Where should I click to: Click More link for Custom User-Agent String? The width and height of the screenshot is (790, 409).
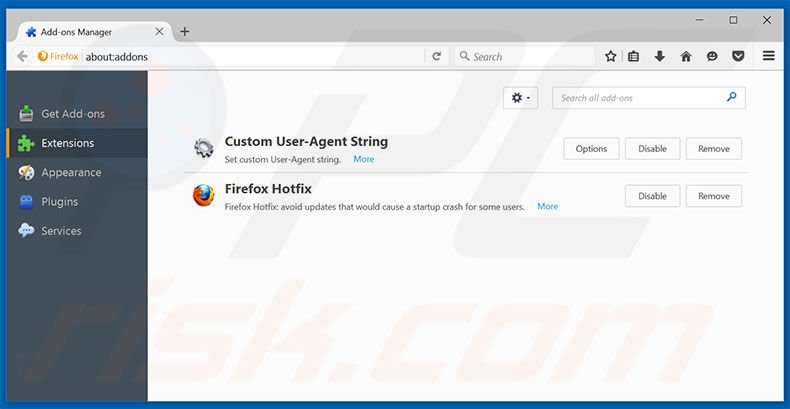click(x=363, y=159)
